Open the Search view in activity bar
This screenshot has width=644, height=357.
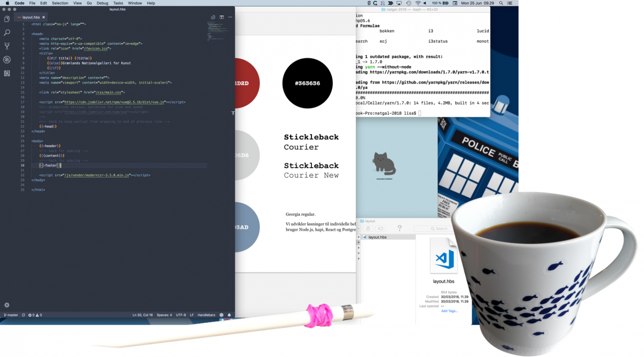coord(7,33)
